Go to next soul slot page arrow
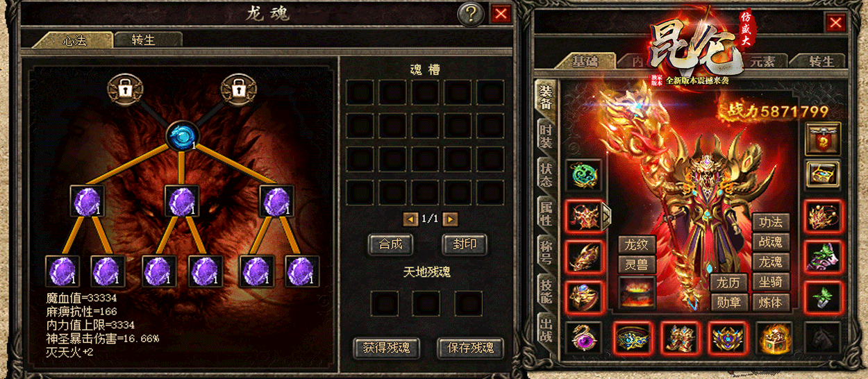The image size is (868, 379). tap(451, 219)
